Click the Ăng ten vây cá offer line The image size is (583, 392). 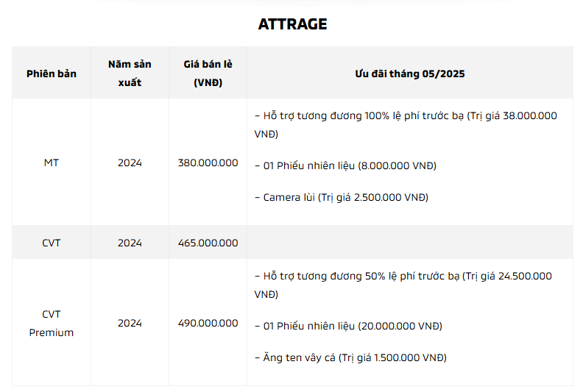[x=350, y=358]
